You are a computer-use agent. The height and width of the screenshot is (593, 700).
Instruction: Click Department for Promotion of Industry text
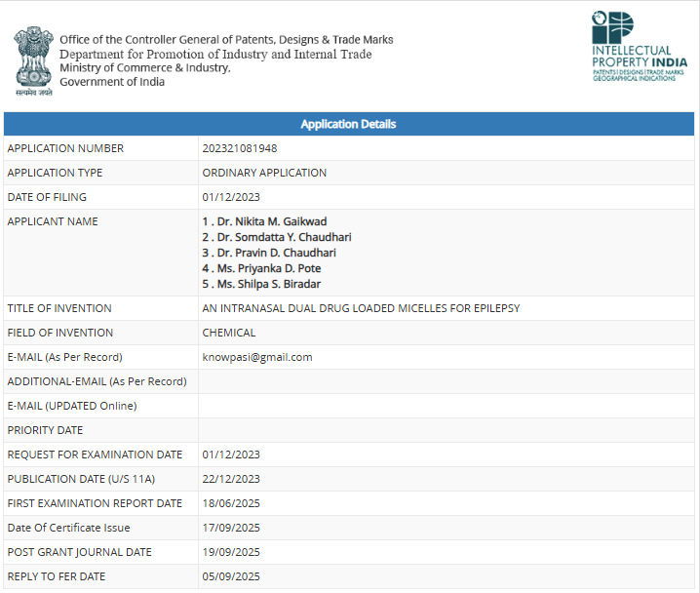(x=215, y=54)
